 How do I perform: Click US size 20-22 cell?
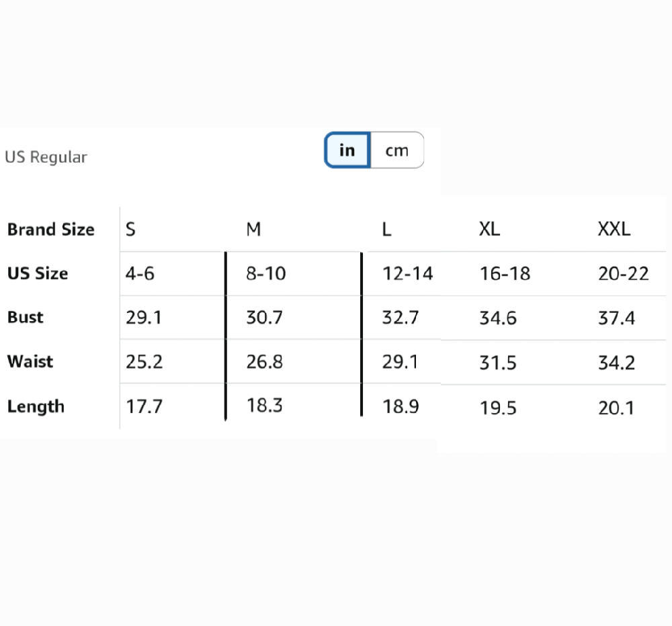623,274
